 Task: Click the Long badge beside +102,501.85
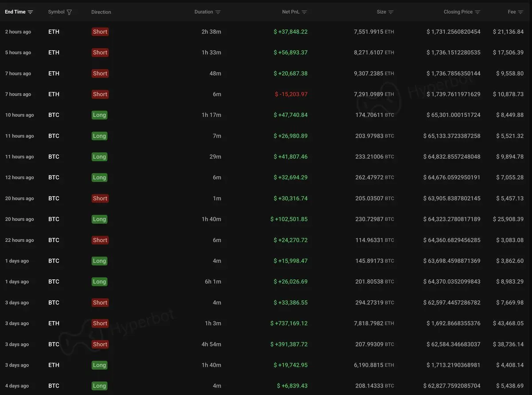tap(99, 219)
